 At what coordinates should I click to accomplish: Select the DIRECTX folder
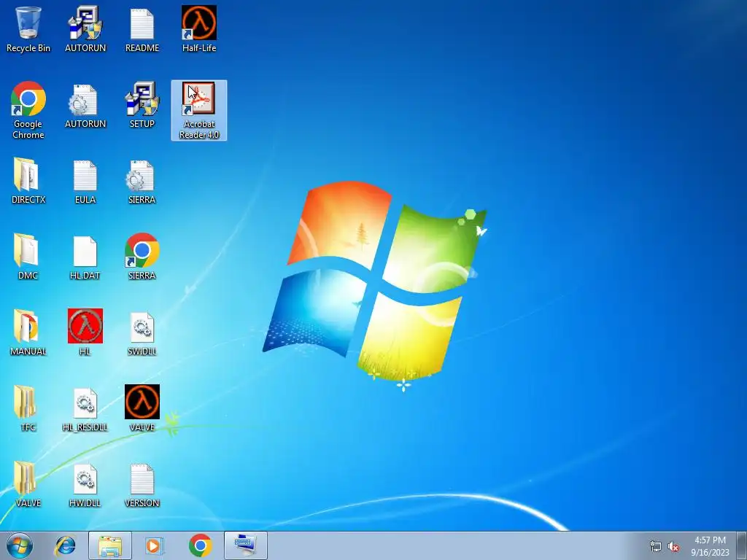click(x=28, y=181)
